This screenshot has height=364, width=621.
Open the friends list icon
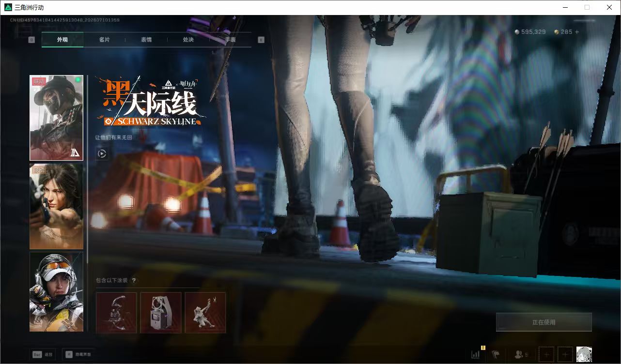(x=521, y=354)
